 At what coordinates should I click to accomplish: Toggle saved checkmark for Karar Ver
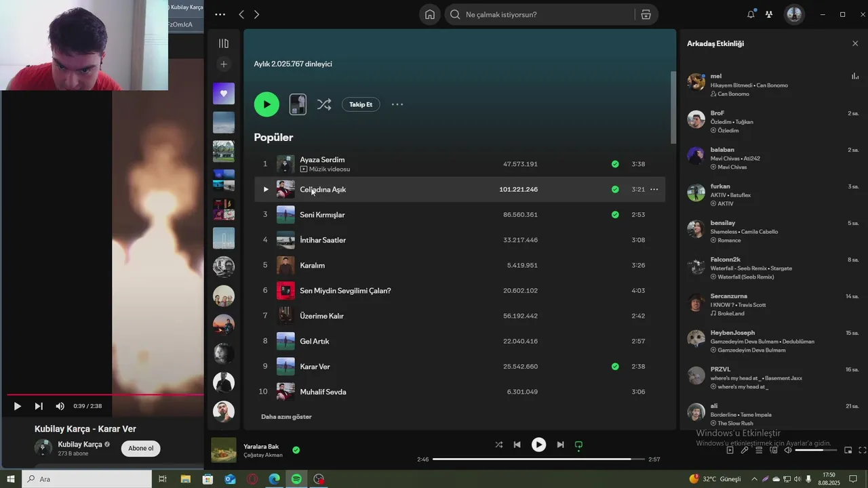click(615, 367)
